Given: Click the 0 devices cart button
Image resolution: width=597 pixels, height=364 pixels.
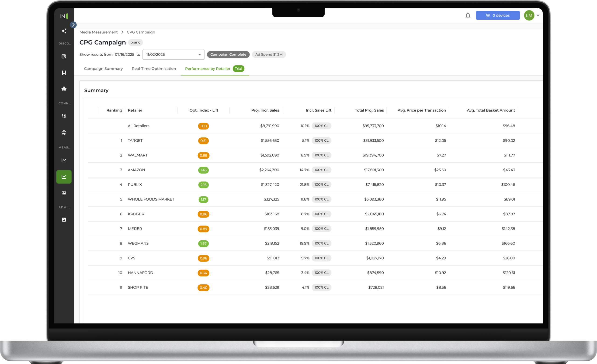Looking at the screenshot, I should (x=498, y=16).
